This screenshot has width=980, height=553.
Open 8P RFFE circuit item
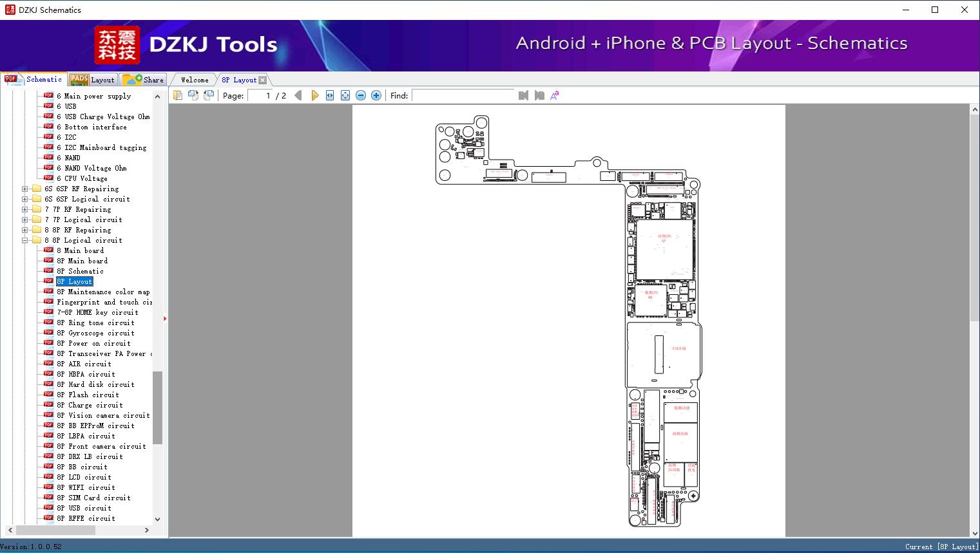pyautogui.click(x=86, y=518)
